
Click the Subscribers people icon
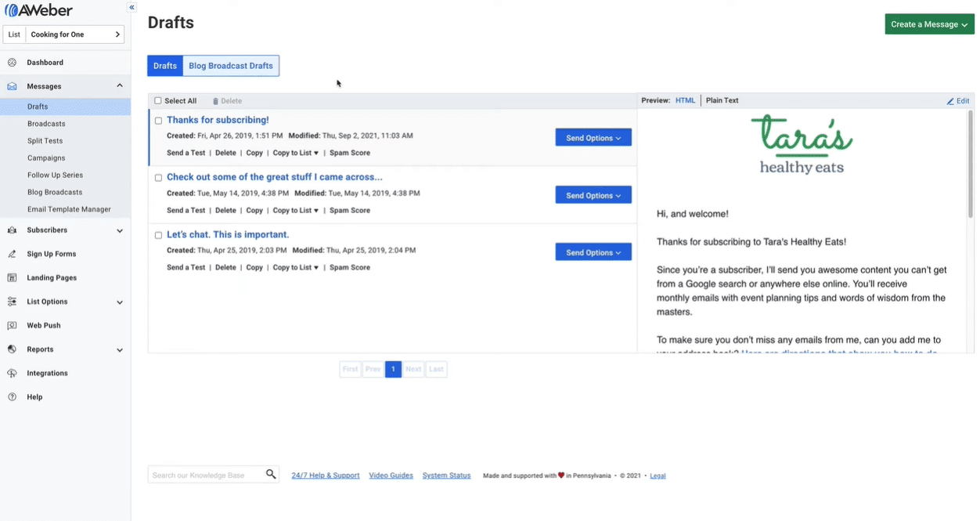pyautogui.click(x=12, y=230)
